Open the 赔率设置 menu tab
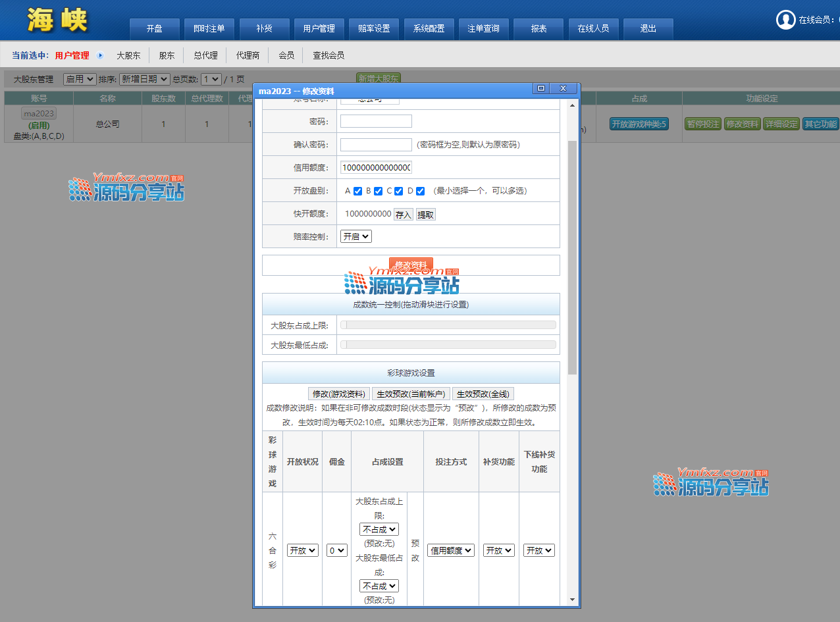Screen dimensions: 840x622 374,29
